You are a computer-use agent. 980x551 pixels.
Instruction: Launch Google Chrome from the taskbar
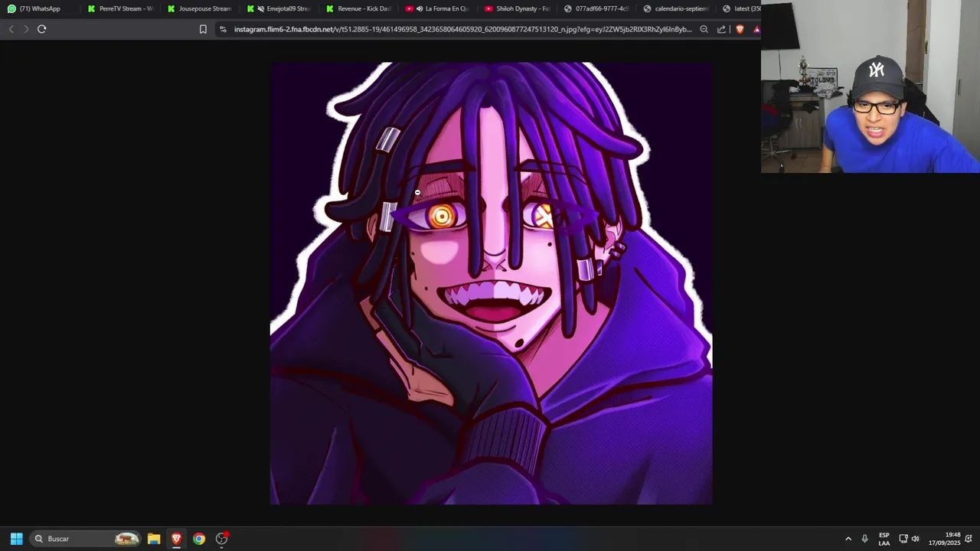tap(199, 539)
